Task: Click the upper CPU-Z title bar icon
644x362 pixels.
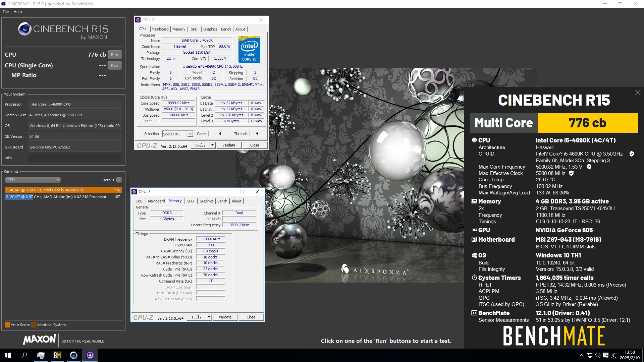Action: [x=138, y=20]
